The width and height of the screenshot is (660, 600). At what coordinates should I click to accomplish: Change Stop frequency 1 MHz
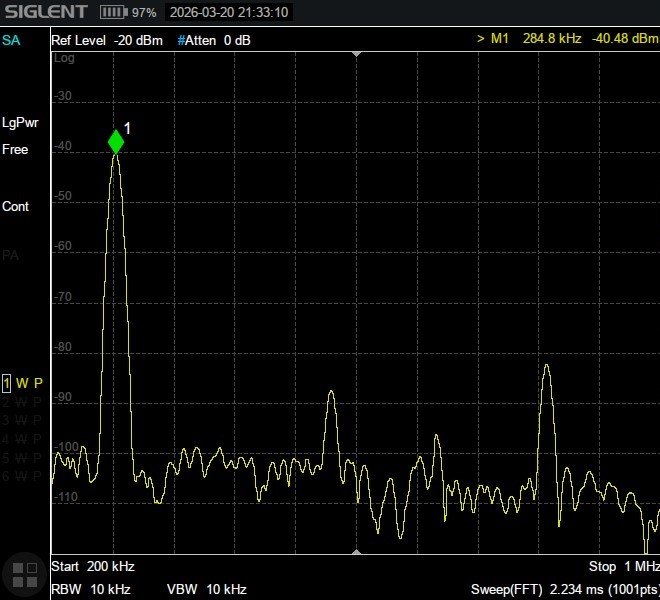point(624,566)
